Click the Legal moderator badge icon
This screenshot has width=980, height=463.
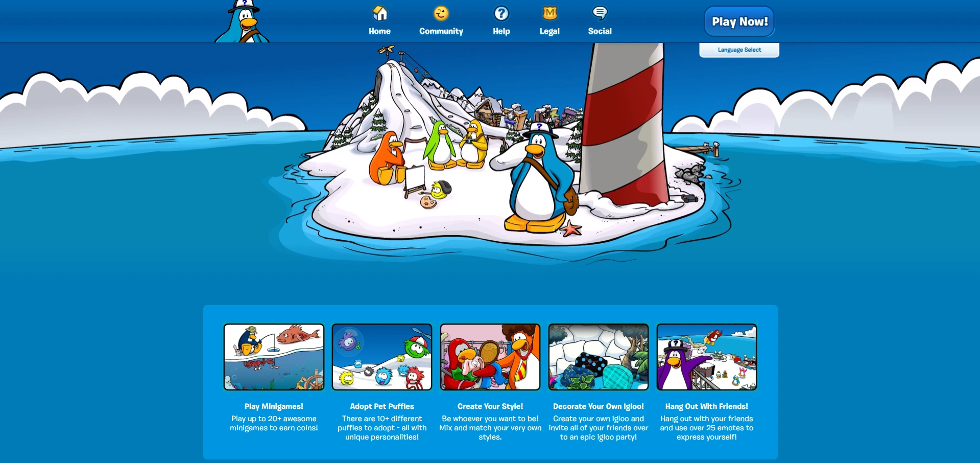[550, 13]
